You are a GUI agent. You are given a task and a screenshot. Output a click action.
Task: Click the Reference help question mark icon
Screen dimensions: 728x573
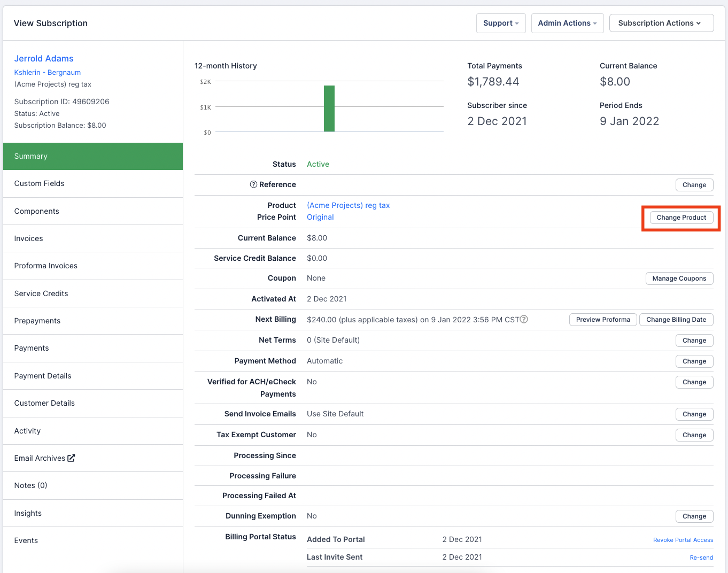click(x=253, y=184)
